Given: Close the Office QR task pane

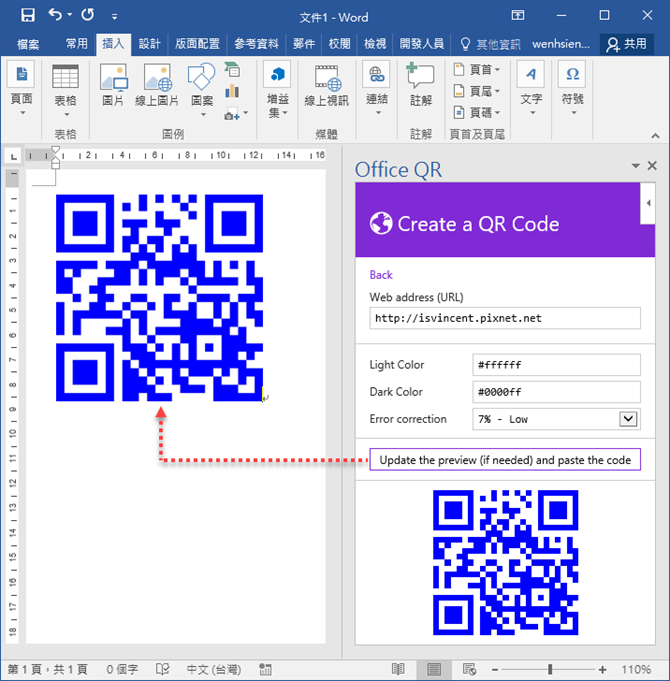Looking at the screenshot, I should pyautogui.click(x=652, y=165).
